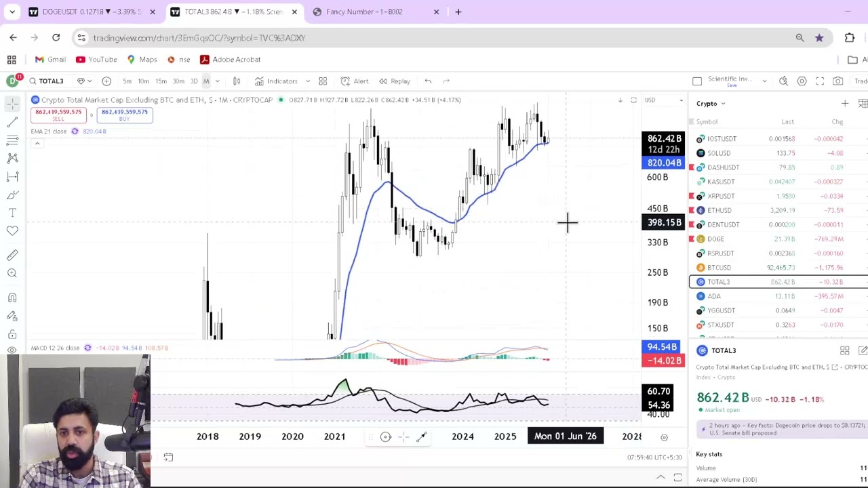Click the red SELL price button
Image resolution: width=868 pixels, height=488 pixels.
coord(58,115)
